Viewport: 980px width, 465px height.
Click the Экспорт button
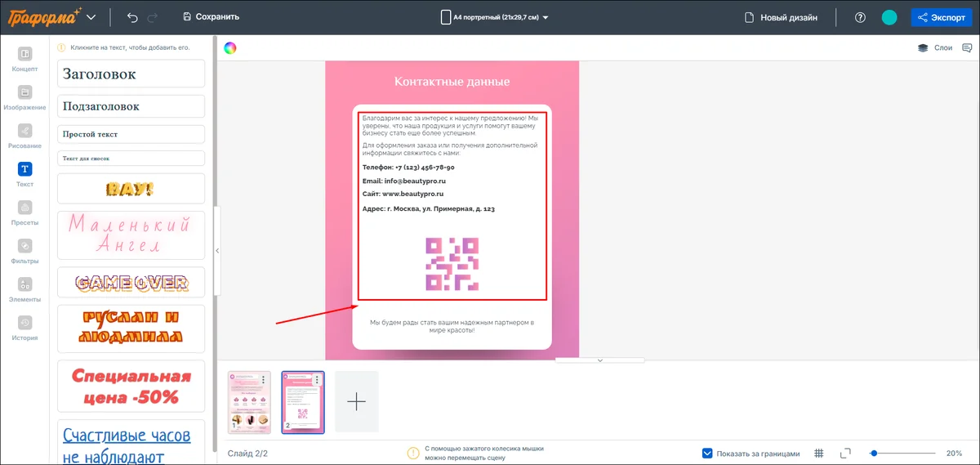[942, 17]
